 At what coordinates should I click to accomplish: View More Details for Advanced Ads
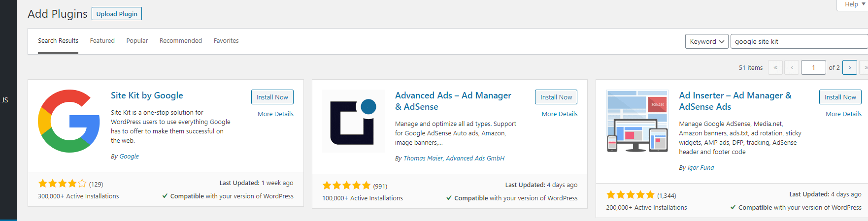[x=560, y=114]
